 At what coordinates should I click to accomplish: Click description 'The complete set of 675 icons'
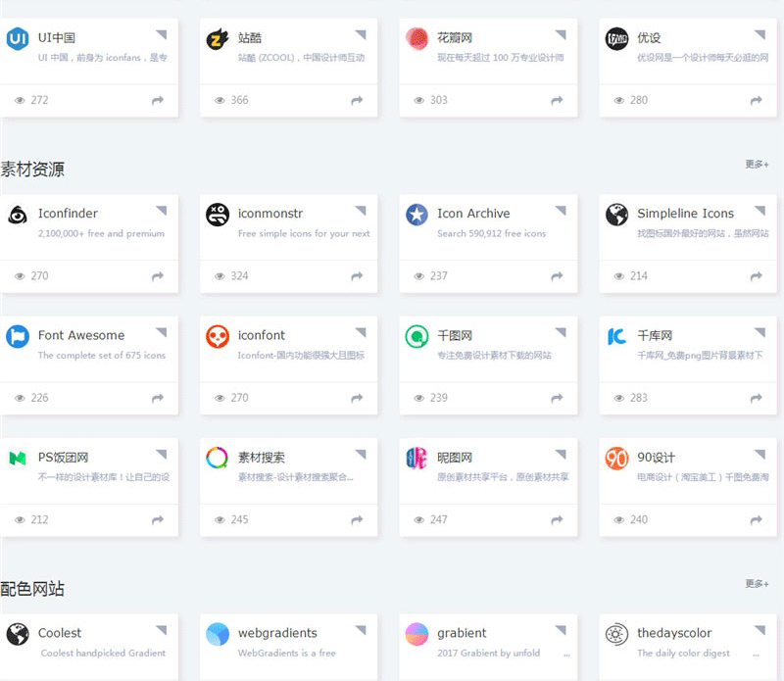(x=102, y=356)
